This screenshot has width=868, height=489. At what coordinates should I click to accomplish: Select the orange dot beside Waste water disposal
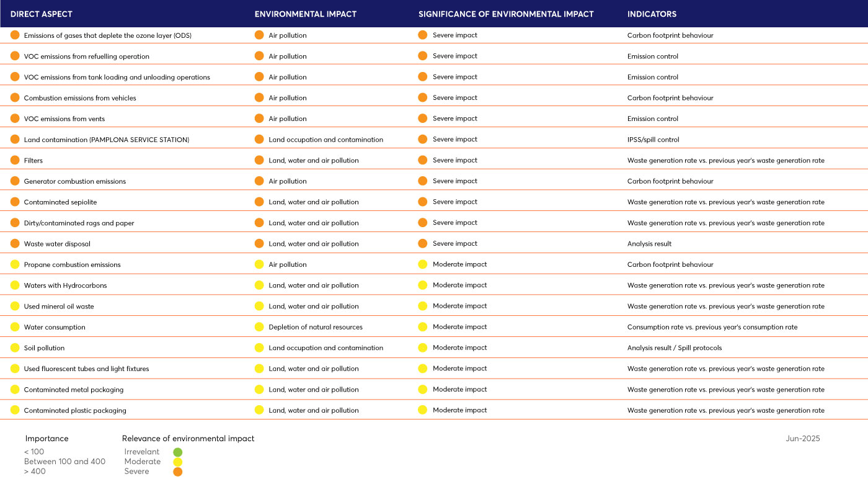tap(15, 243)
